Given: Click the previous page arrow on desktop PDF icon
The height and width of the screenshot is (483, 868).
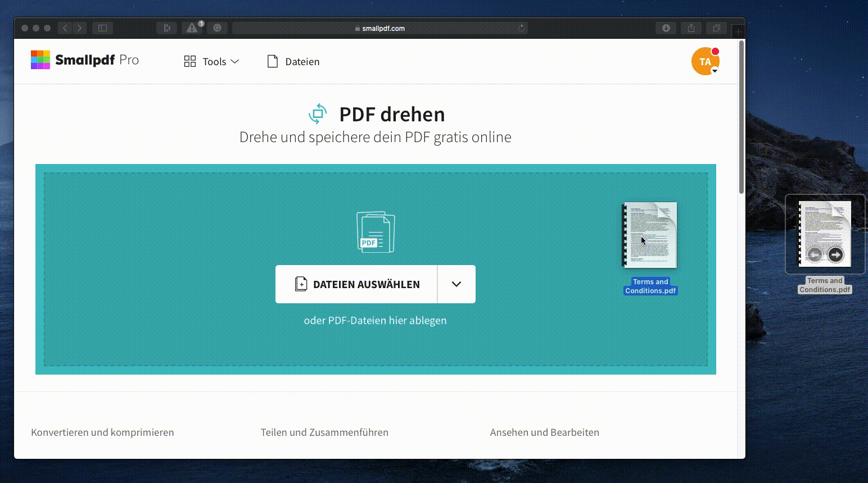Looking at the screenshot, I should (x=815, y=255).
